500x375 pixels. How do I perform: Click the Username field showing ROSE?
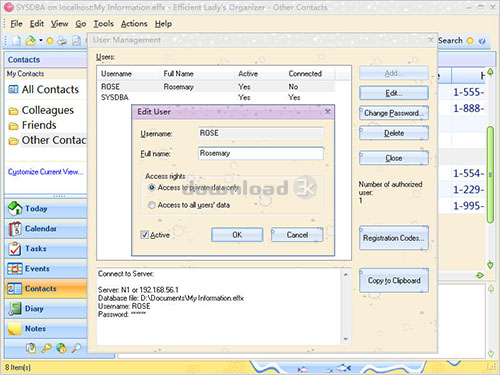click(261, 133)
